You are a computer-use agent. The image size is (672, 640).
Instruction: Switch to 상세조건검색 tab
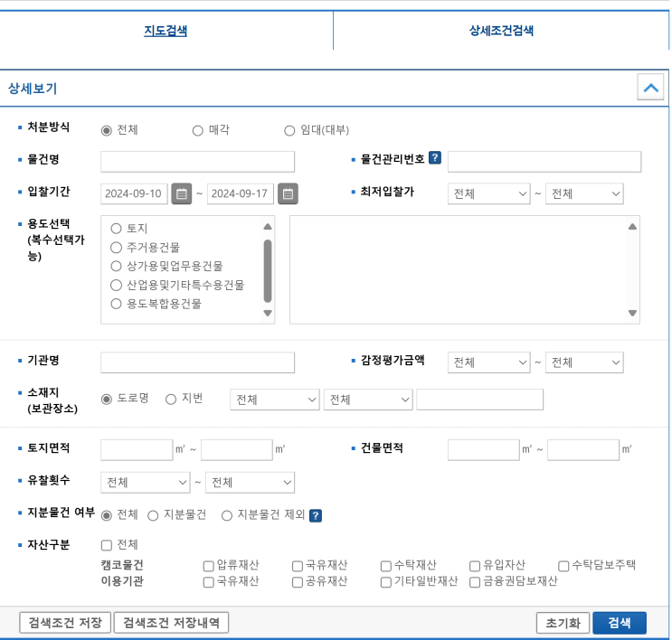(501, 31)
